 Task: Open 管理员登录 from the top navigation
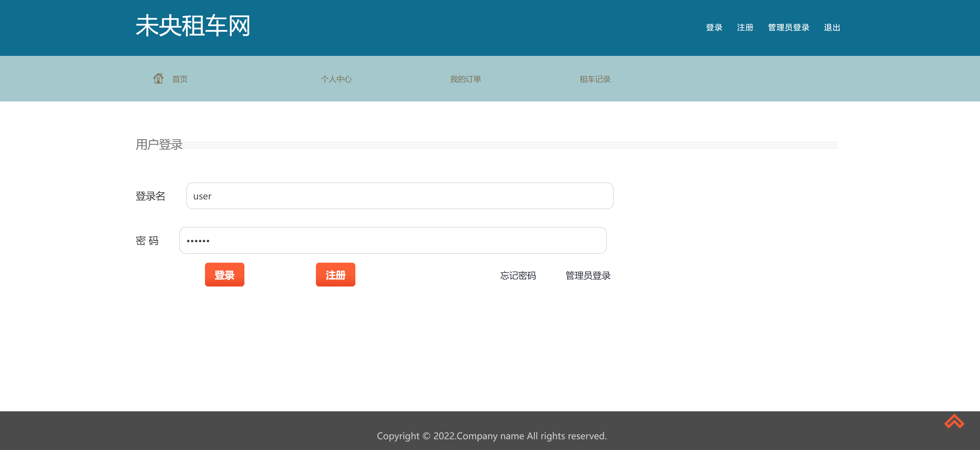pos(788,27)
